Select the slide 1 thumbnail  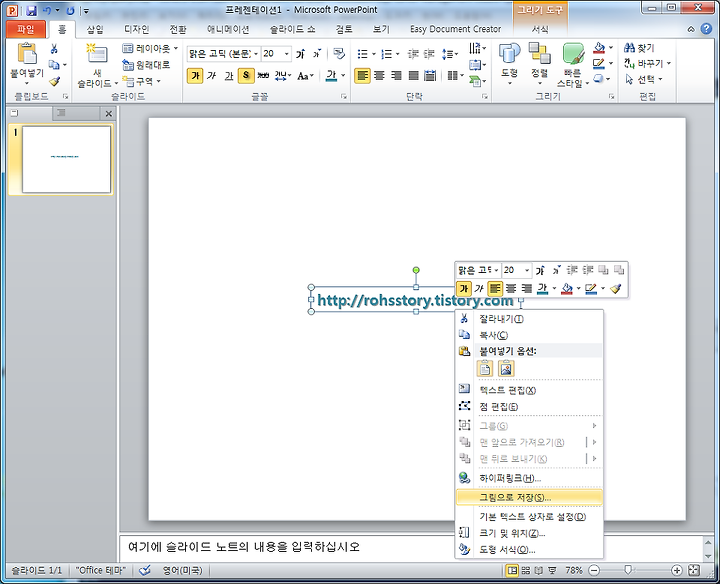coord(67,159)
